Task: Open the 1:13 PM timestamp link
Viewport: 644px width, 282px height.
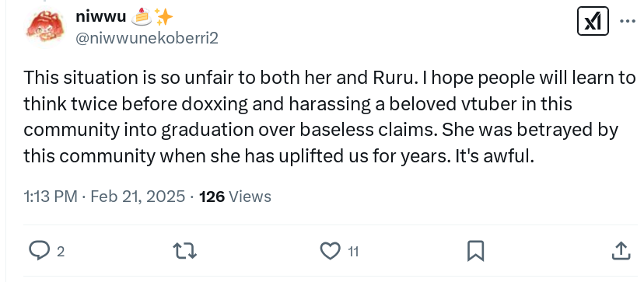Action: (x=51, y=197)
